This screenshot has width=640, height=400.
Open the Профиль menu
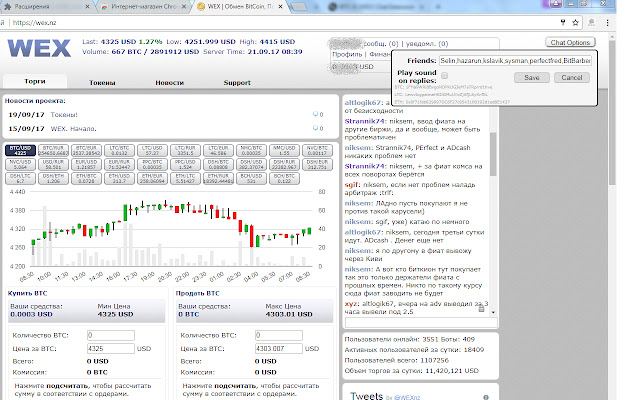pos(345,54)
